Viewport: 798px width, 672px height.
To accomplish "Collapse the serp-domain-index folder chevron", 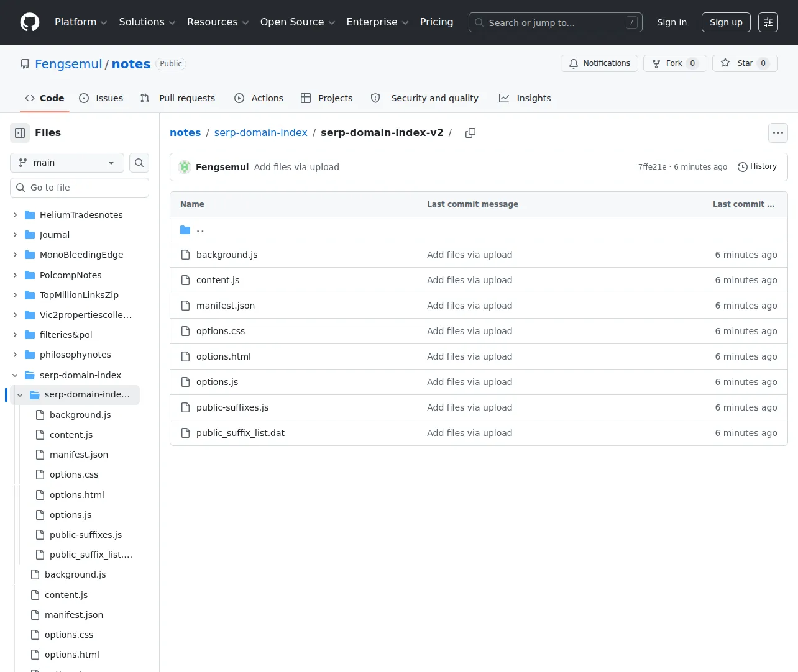I will point(15,375).
